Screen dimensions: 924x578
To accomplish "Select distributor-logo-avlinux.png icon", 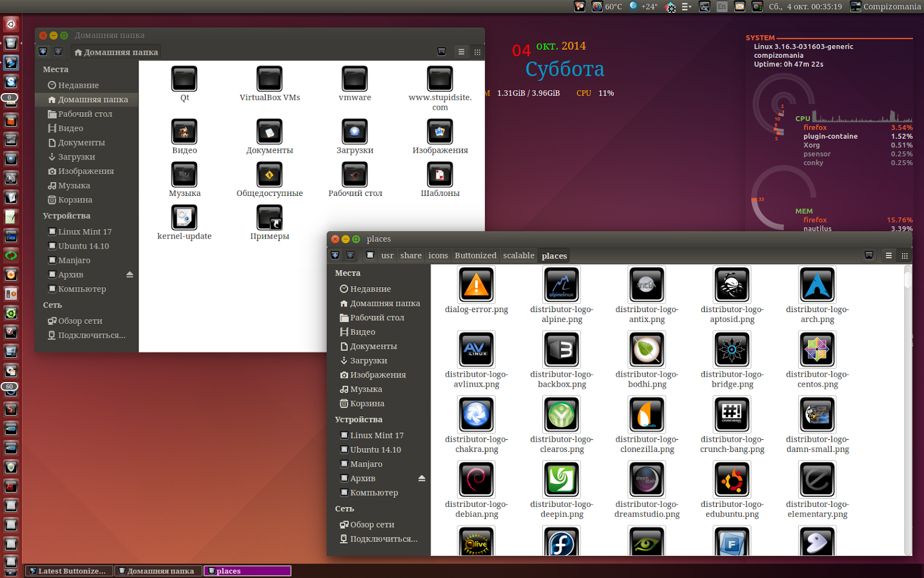I will coord(476,350).
